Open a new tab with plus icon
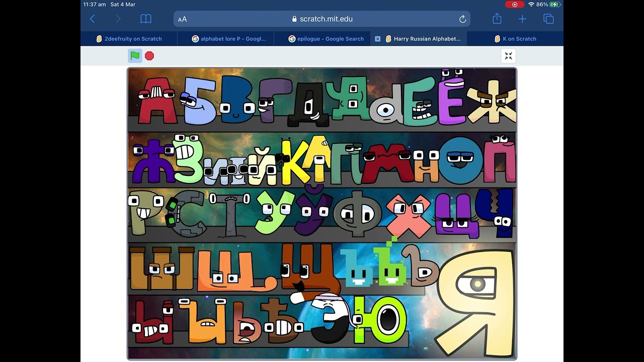 point(522,19)
